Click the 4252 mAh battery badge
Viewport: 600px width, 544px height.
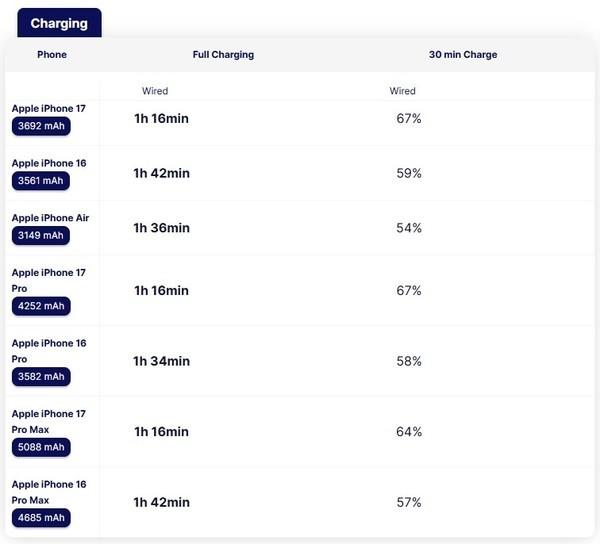(41, 306)
